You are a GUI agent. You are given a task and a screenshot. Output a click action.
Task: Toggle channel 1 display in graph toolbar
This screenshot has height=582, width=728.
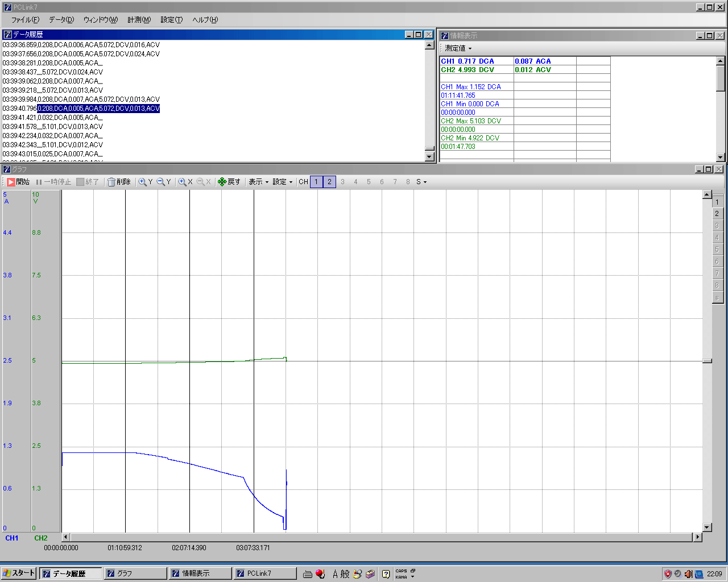point(316,182)
